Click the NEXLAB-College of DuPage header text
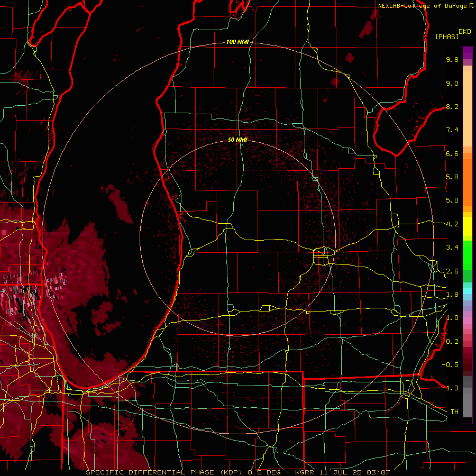476x476 pixels. [x=422, y=6]
